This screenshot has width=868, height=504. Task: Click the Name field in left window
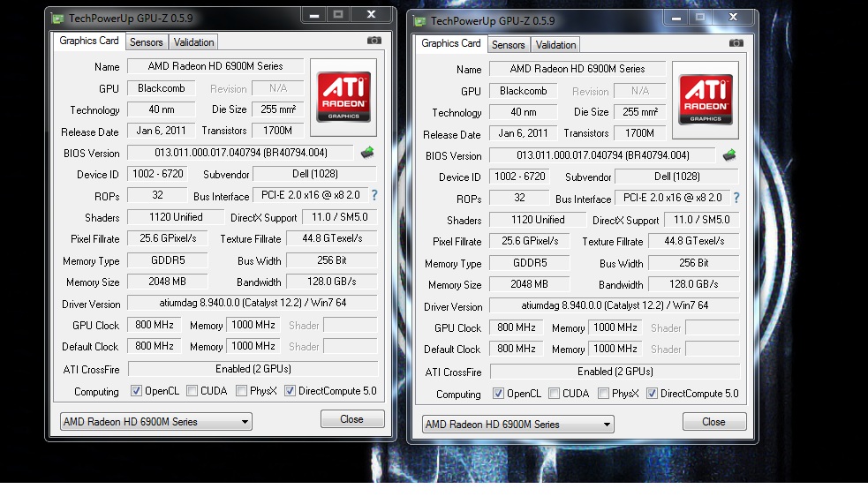[x=215, y=66]
